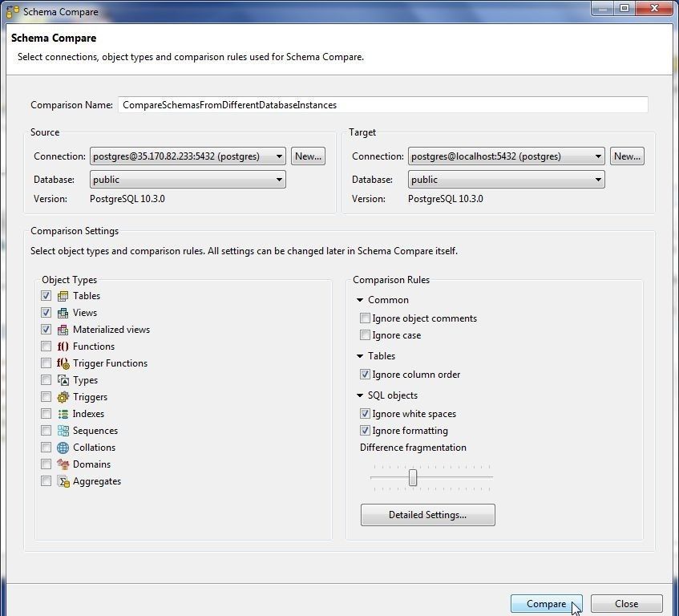
Task: Minimize the Schema Compare window
Action: click(x=602, y=8)
